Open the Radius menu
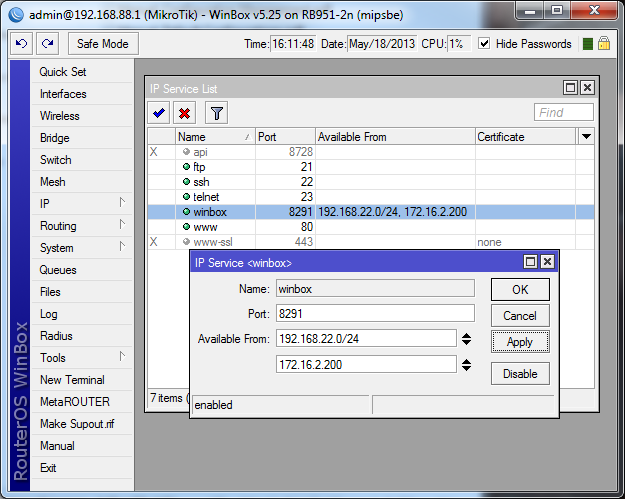625x499 pixels. click(82, 336)
